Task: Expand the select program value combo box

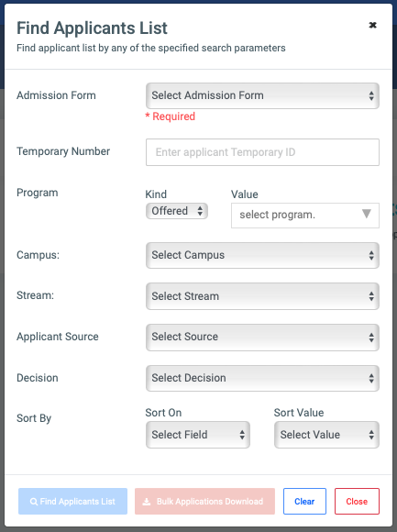Action: click(305, 216)
